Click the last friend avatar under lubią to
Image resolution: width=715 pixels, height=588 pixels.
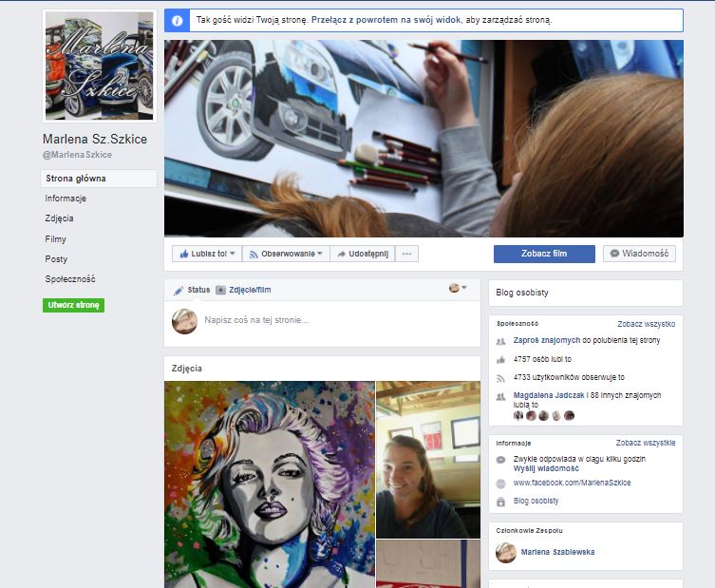[569, 415]
